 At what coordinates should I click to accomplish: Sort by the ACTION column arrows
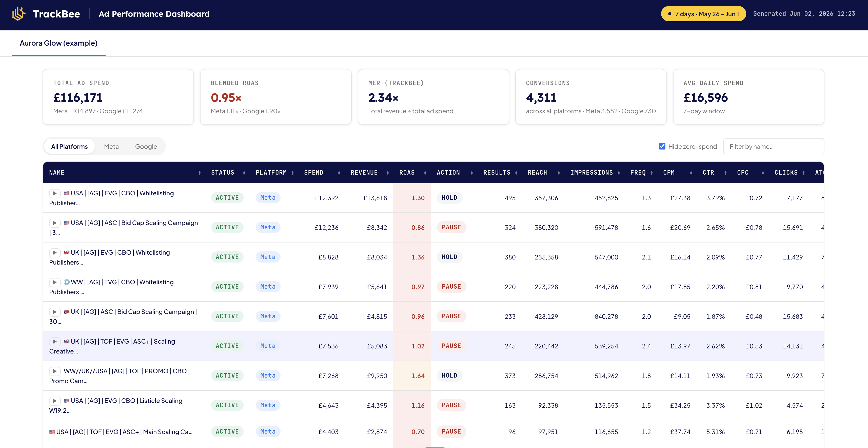pos(472,173)
